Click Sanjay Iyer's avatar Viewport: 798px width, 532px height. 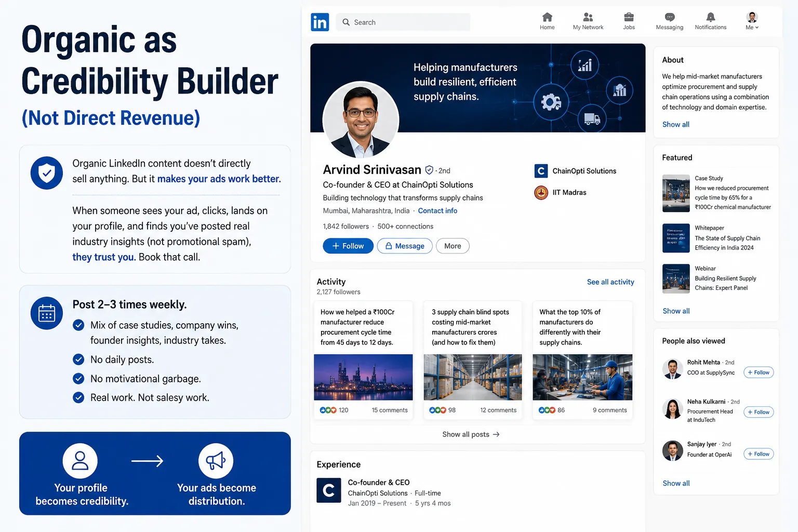673,451
